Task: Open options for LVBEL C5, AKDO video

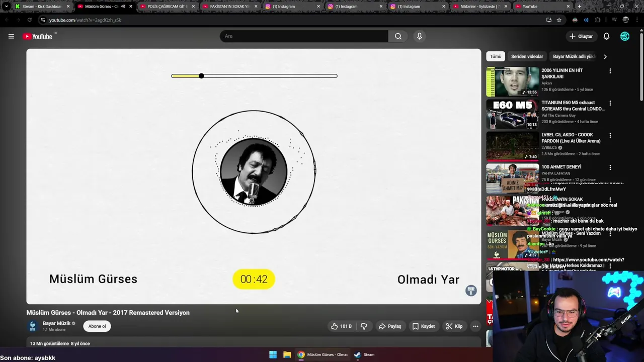Action: (x=610, y=135)
